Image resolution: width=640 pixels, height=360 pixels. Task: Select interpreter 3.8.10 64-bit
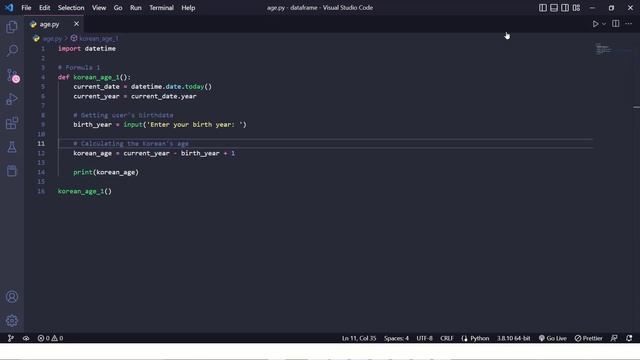513,338
